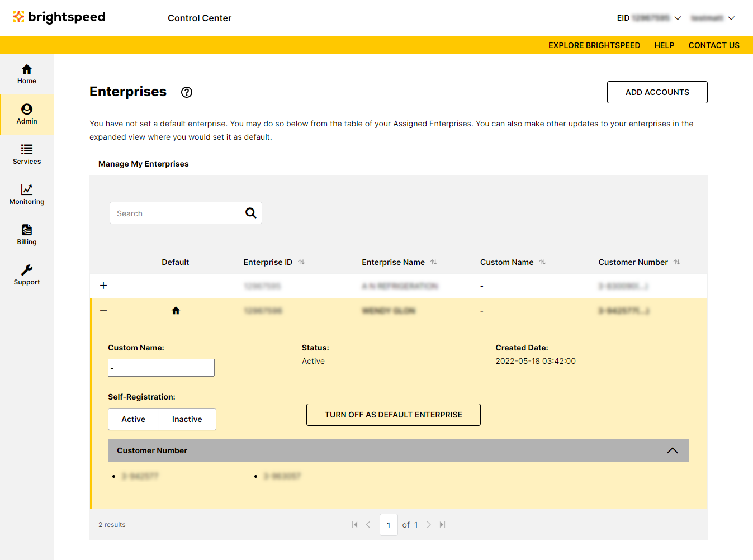Screen dimensions: 753x560
Task: Open the Admin section
Action: (x=27, y=115)
